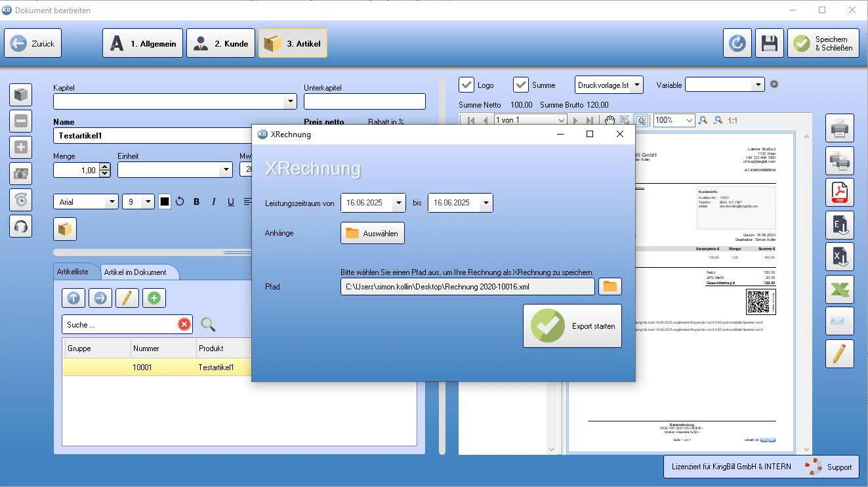Click the refresh icon in top bar
Image resolution: width=868 pixels, height=487 pixels.
click(737, 43)
